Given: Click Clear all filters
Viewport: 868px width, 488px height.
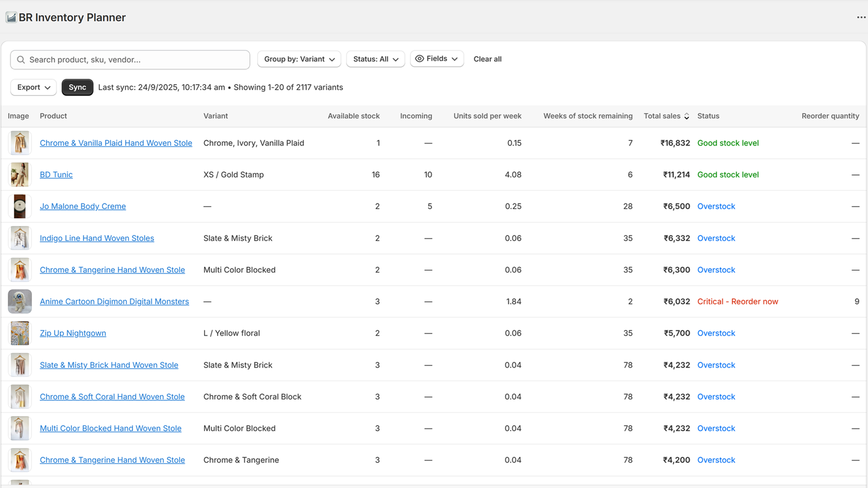Looking at the screenshot, I should (x=487, y=59).
